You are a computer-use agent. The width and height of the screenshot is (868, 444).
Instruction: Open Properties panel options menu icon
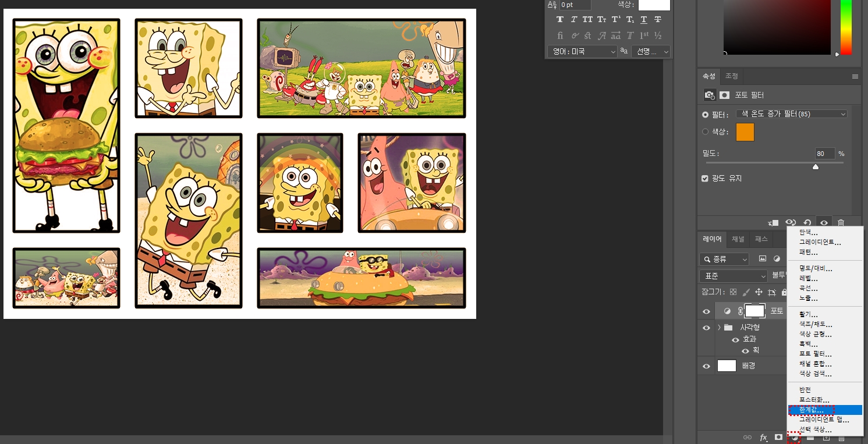[855, 76]
